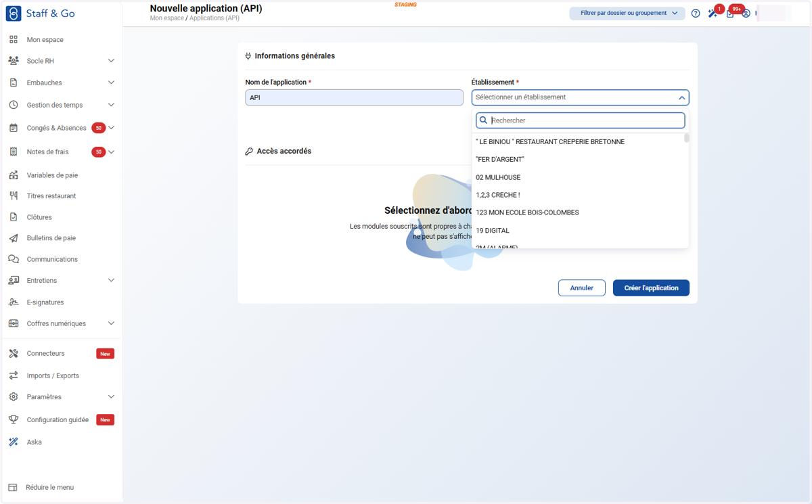The width and height of the screenshot is (812, 504).
Task: Expand the Entretiens menu chevron
Action: [111, 280]
